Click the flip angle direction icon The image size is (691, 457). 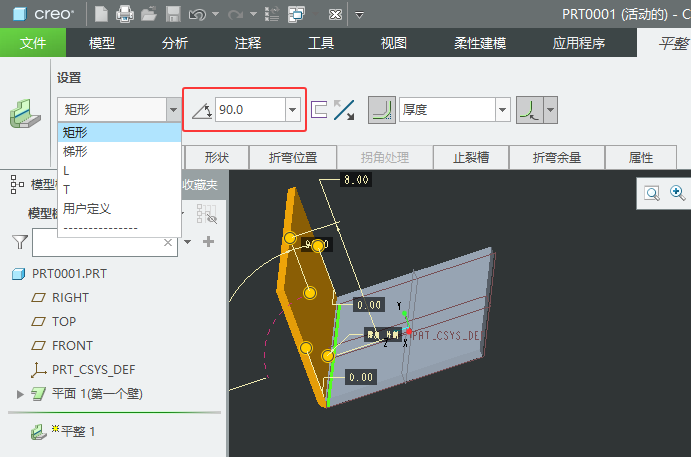(x=344, y=110)
